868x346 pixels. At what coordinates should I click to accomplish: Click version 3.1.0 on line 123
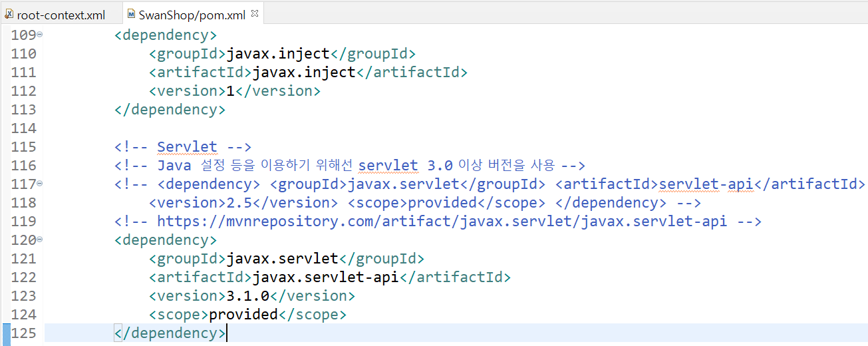248,295
